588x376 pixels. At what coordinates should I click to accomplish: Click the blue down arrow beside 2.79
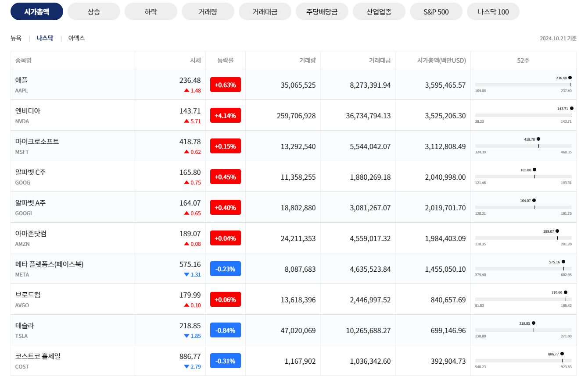click(x=186, y=366)
